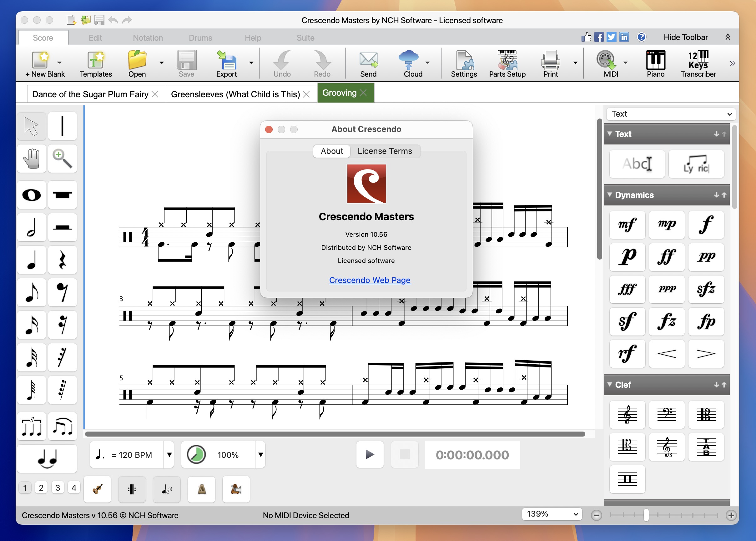The width and height of the screenshot is (756, 541).
Task: Open the 139% zoom level dropdown
Action: coord(552,514)
